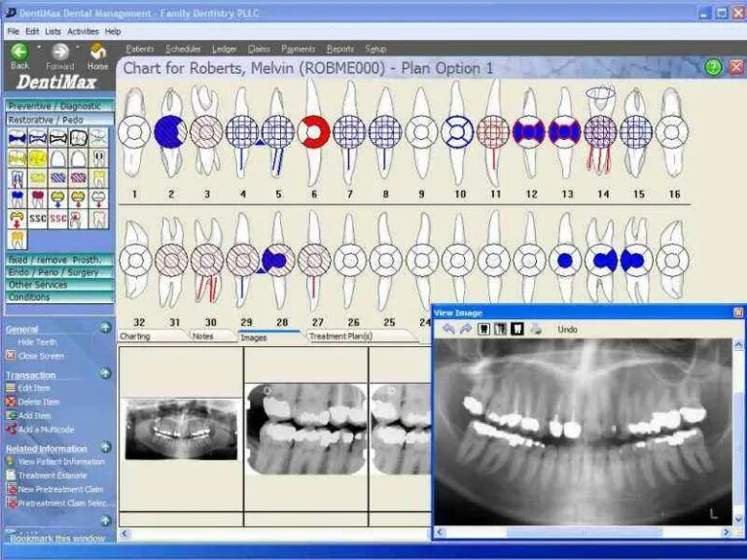Click the Add Item link
Viewport: 747px width, 560px height.
[x=34, y=416]
